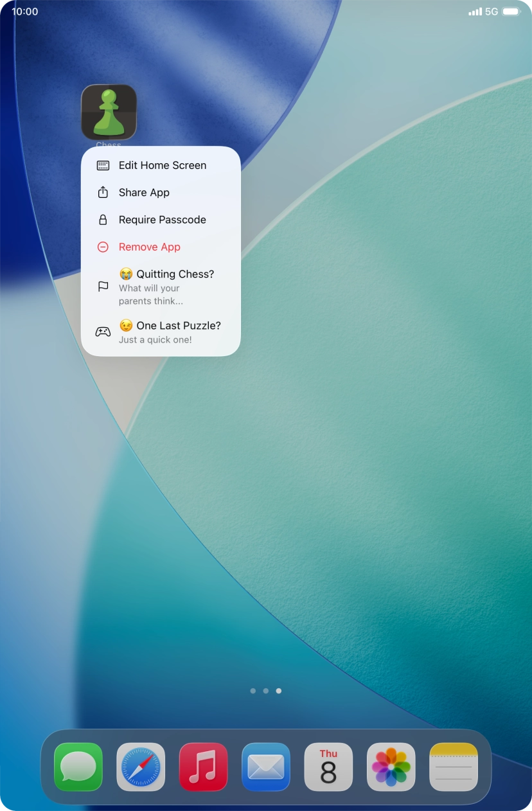Viewport: 532px width, 811px height.
Task: Open Calendar showing Thu 8
Action: point(328,767)
